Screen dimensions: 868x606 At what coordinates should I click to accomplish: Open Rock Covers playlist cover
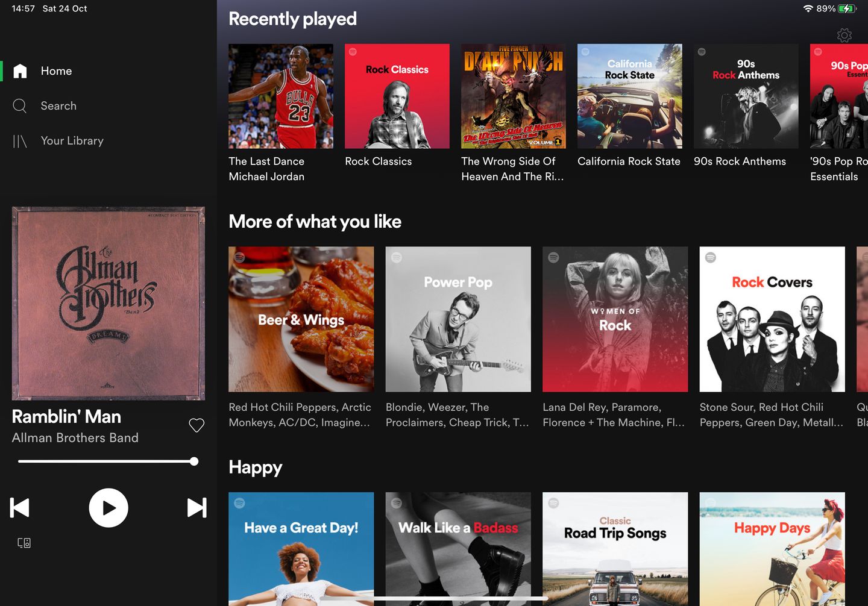772,319
